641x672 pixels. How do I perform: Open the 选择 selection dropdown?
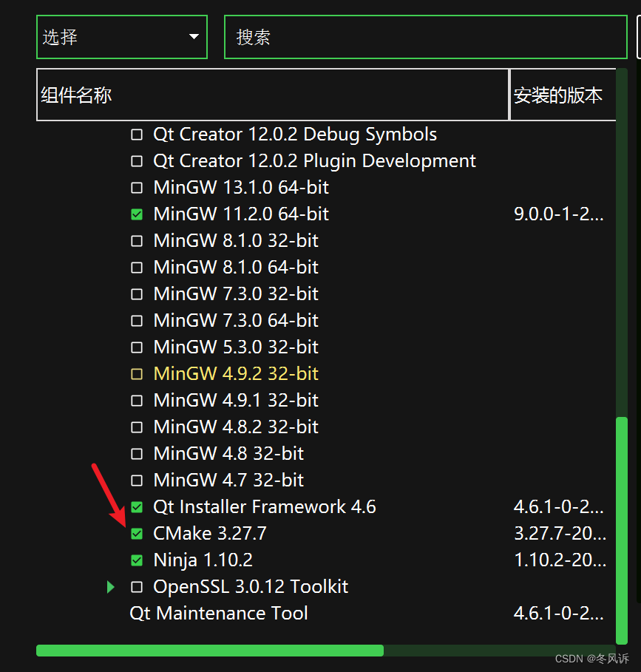tap(121, 37)
